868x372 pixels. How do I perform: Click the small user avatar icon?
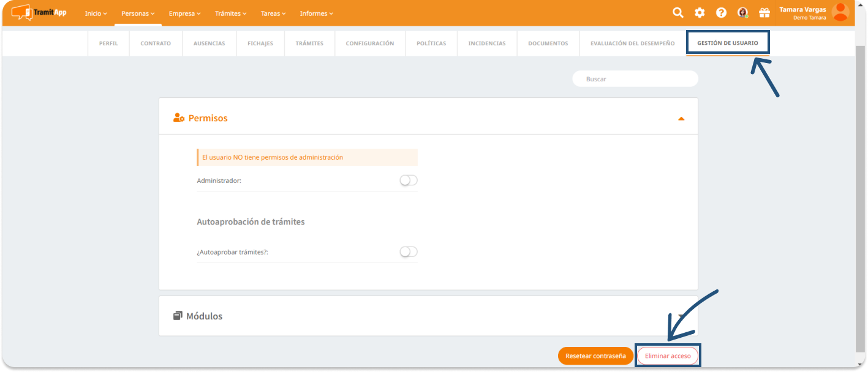click(x=742, y=13)
